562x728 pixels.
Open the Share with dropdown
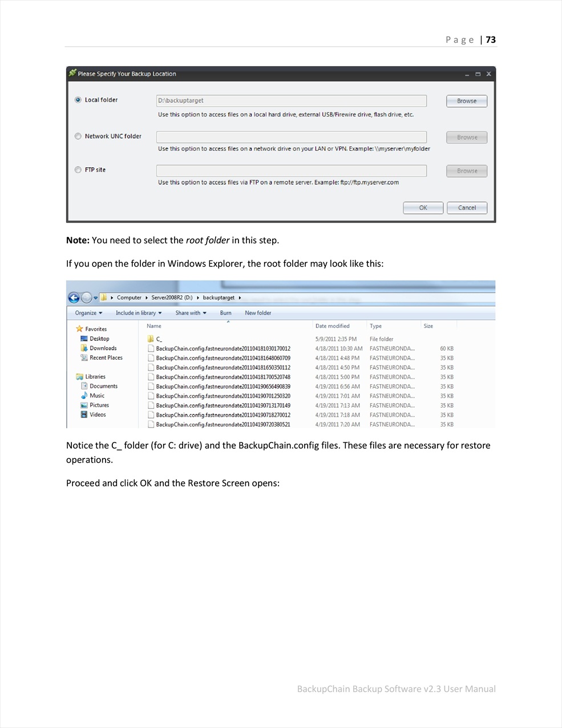(191, 313)
